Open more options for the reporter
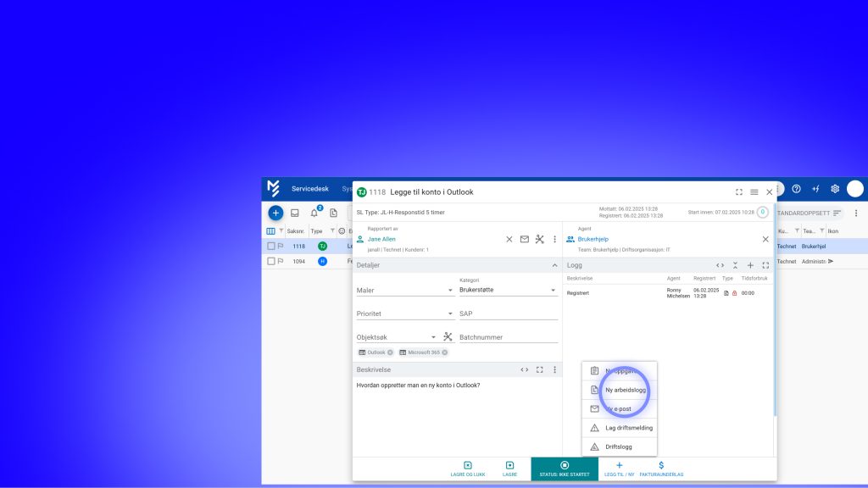 pos(554,240)
